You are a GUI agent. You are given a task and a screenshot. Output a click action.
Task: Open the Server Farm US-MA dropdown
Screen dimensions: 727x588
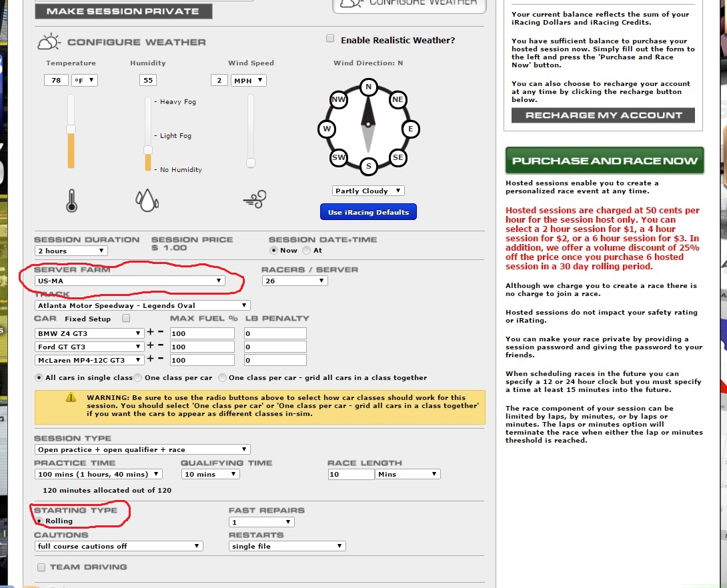tap(129, 281)
